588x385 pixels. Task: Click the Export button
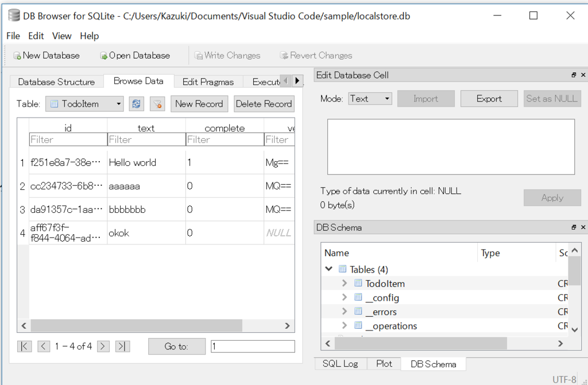point(489,99)
